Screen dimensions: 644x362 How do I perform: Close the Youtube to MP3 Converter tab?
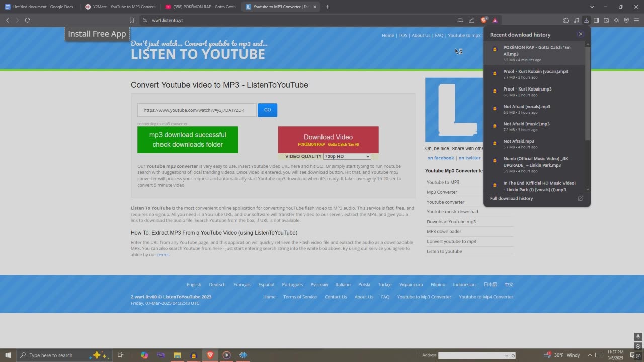315,7
